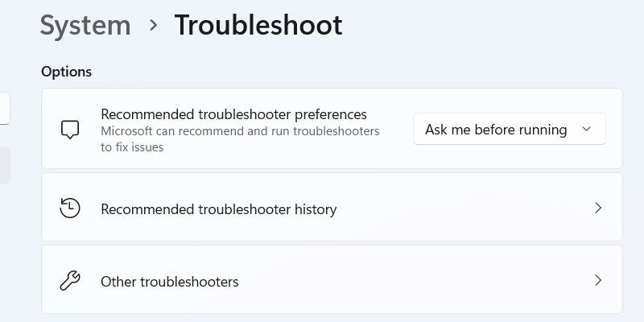Image resolution: width=644 pixels, height=322 pixels.
Task: Expand the Other troubleshooters row chevron
Action: point(598,280)
